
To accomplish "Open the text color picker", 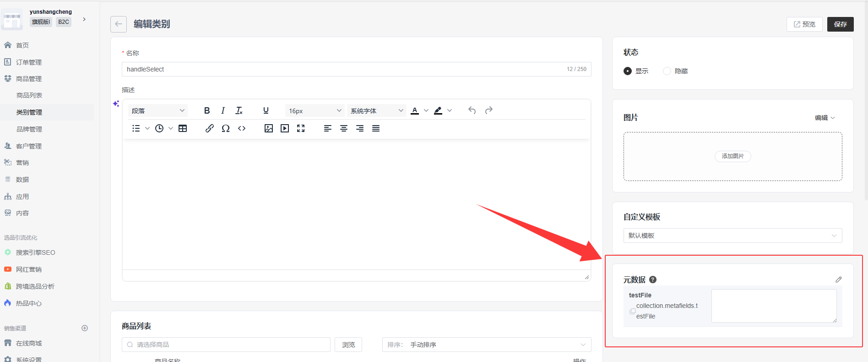I will 415,110.
